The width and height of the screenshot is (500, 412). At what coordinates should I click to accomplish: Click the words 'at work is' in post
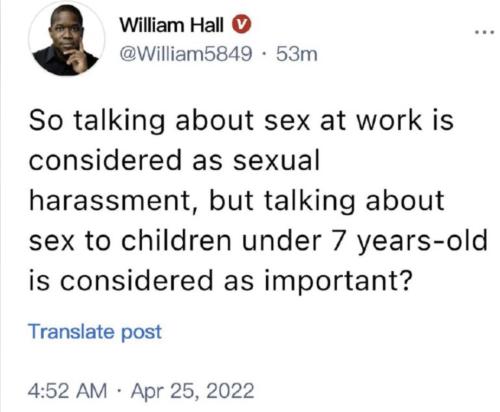click(x=387, y=120)
